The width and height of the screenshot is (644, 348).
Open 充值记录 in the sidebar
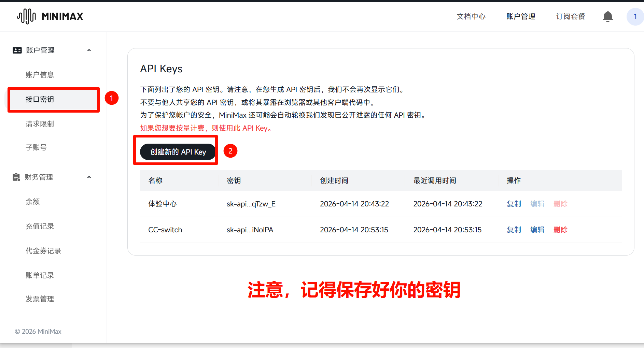click(40, 226)
